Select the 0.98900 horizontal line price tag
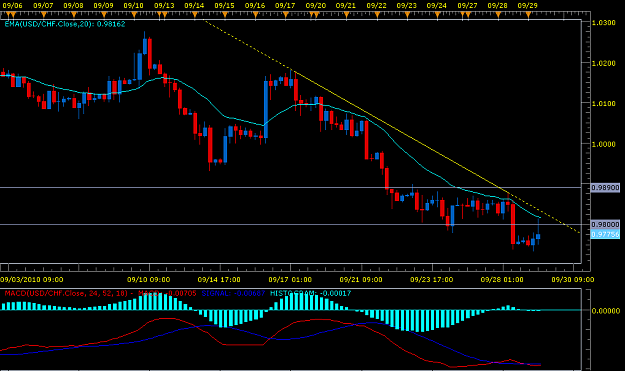The height and width of the screenshot is (371, 625). (x=605, y=187)
